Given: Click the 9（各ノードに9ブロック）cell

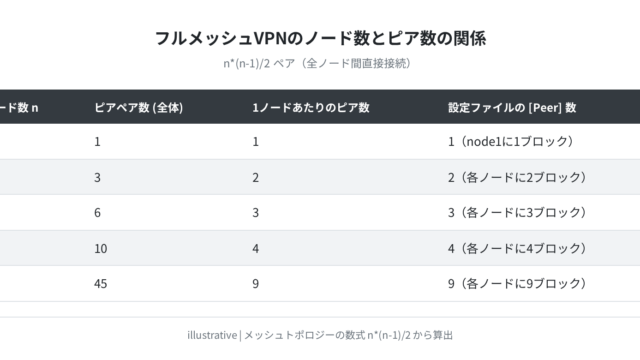Looking at the screenshot, I should 517,284.
